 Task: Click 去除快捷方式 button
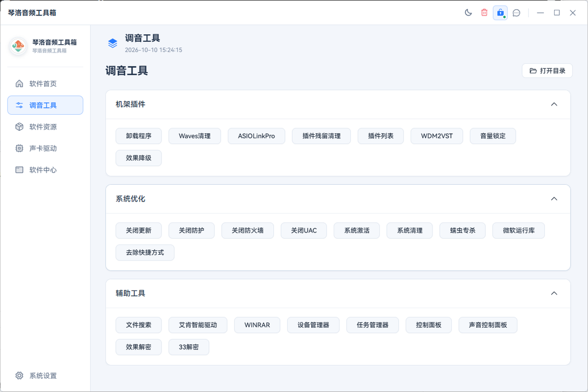(x=145, y=252)
